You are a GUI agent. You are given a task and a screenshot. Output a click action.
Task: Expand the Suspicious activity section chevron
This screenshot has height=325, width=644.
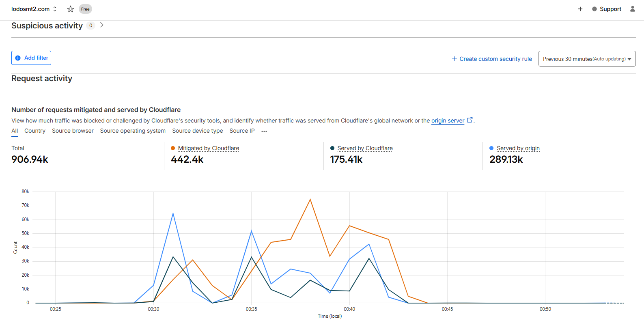(102, 25)
